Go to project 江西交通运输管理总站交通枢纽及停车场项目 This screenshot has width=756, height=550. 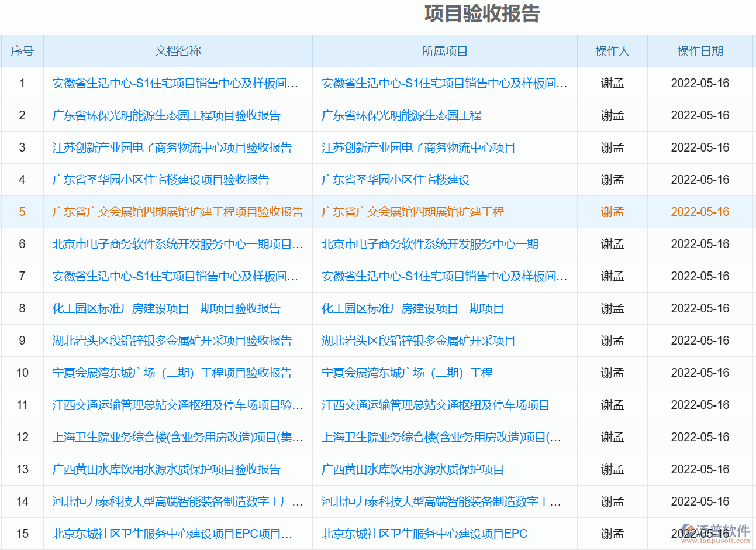[x=435, y=405]
